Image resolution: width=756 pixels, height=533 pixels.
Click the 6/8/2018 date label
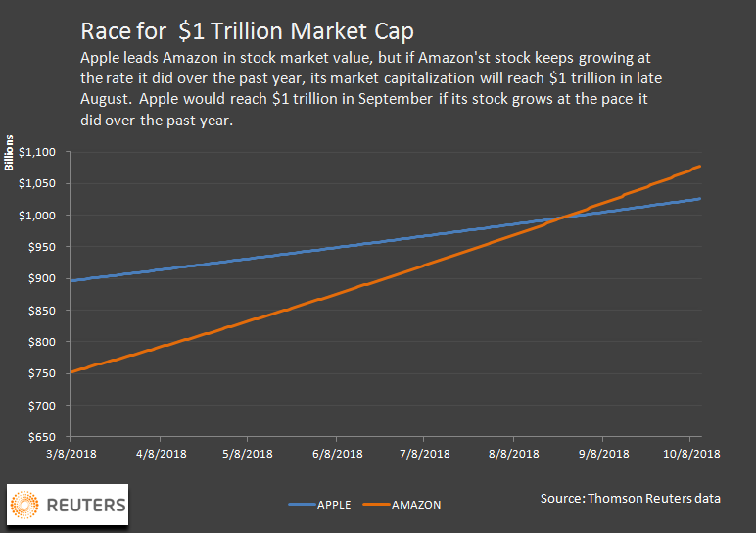336,454
